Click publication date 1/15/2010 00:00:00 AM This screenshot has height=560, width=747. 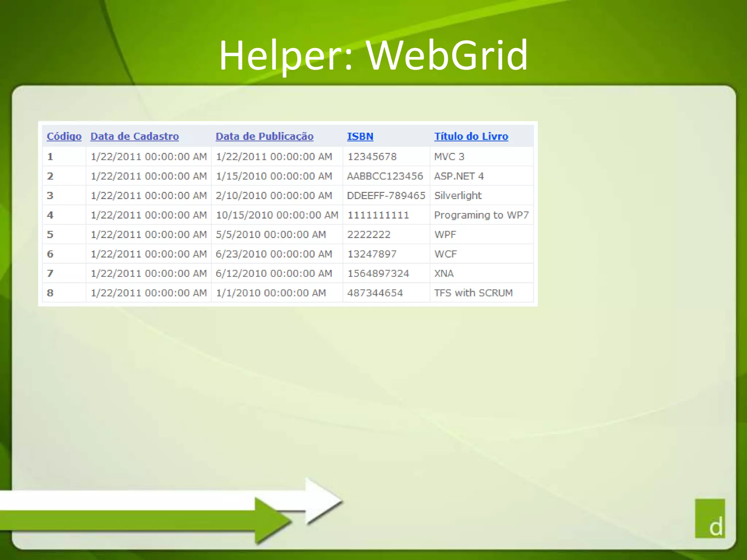point(274,176)
